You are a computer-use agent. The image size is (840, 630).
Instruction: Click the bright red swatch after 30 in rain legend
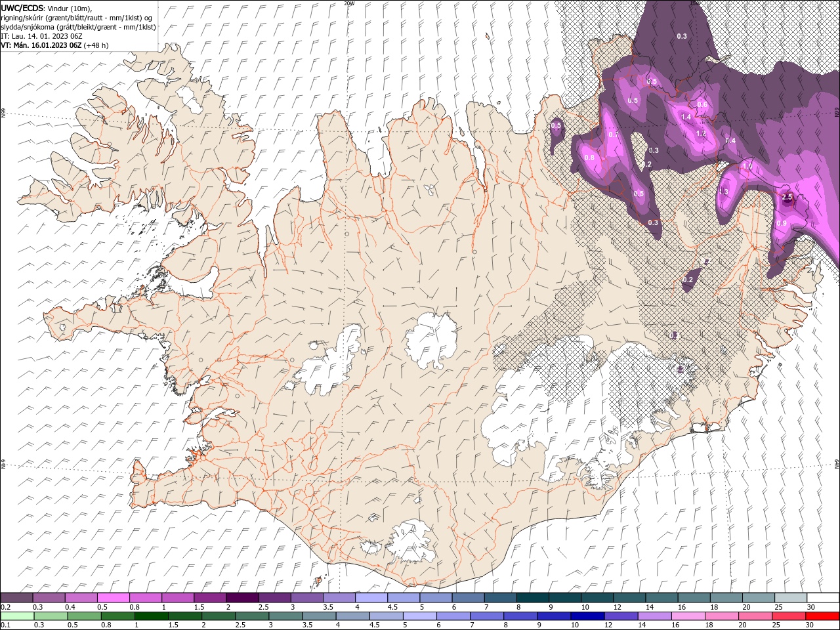pos(822,616)
